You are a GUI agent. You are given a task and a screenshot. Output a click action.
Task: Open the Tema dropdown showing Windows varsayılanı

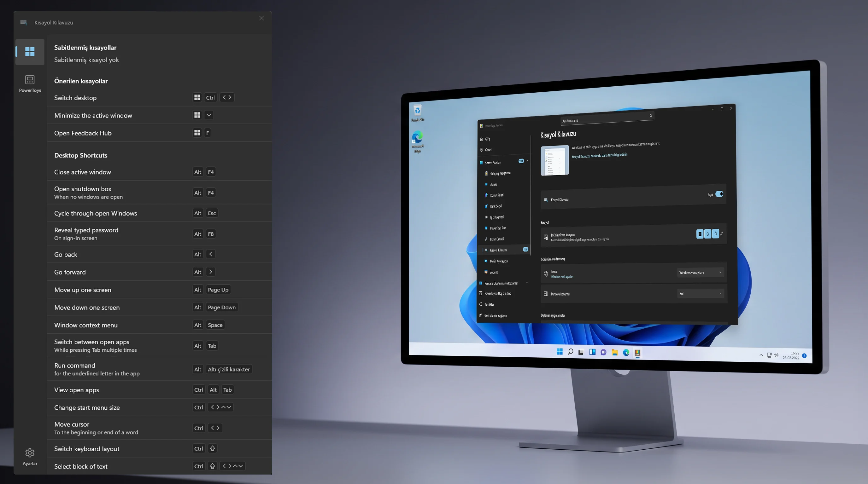point(700,272)
